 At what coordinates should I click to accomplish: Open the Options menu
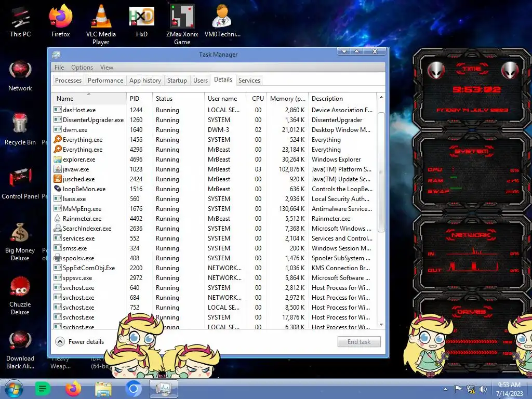[82, 67]
